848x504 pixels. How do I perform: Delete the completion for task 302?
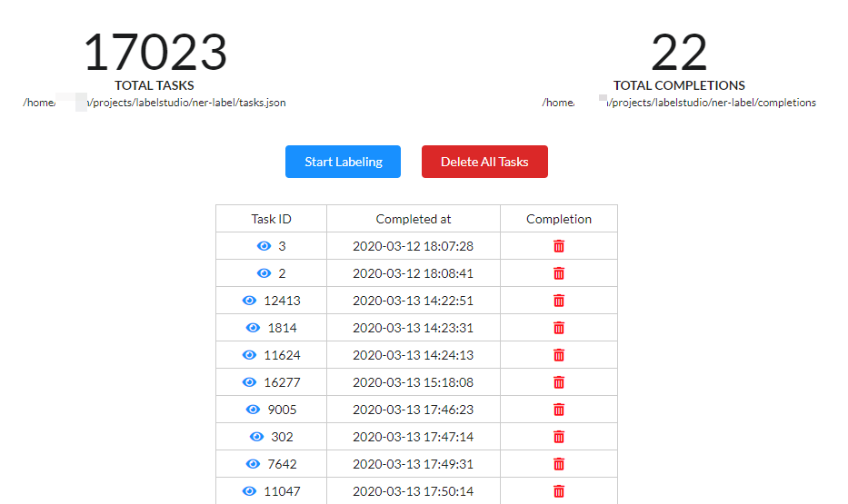tap(559, 437)
